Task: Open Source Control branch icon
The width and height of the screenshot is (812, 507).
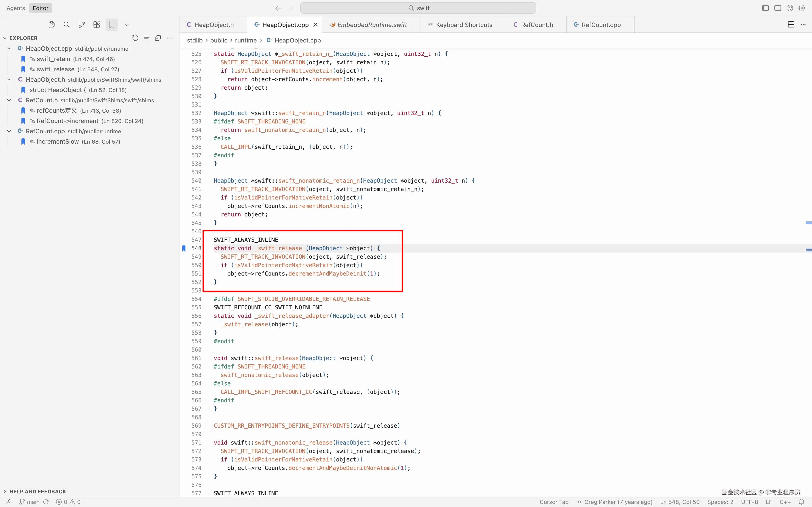Action: click(x=82, y=25)
